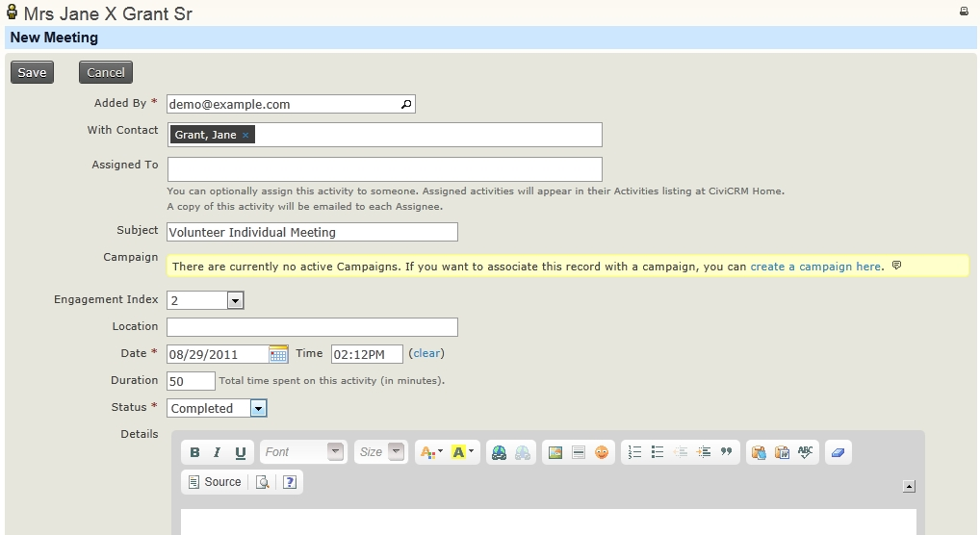Insert a link with the globe icon
Screen dimensions: 980x535
tap(499, 452)
